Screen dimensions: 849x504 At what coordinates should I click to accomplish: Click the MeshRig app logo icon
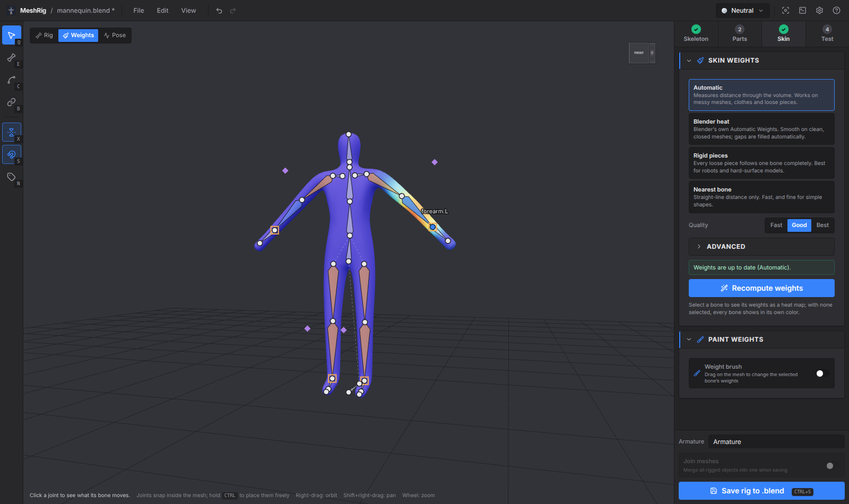pyautogui.click(x=11, y=11)
